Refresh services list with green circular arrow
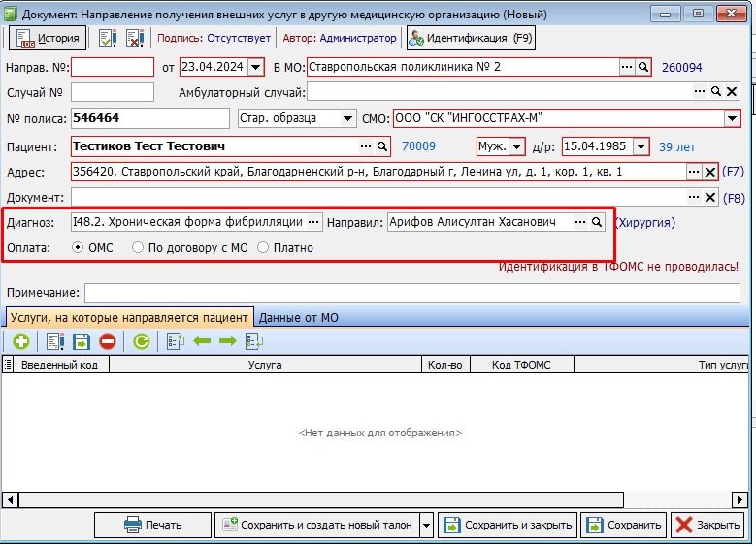Image resolution: width=756 pixels, height=546 pixels. point(142,341)
